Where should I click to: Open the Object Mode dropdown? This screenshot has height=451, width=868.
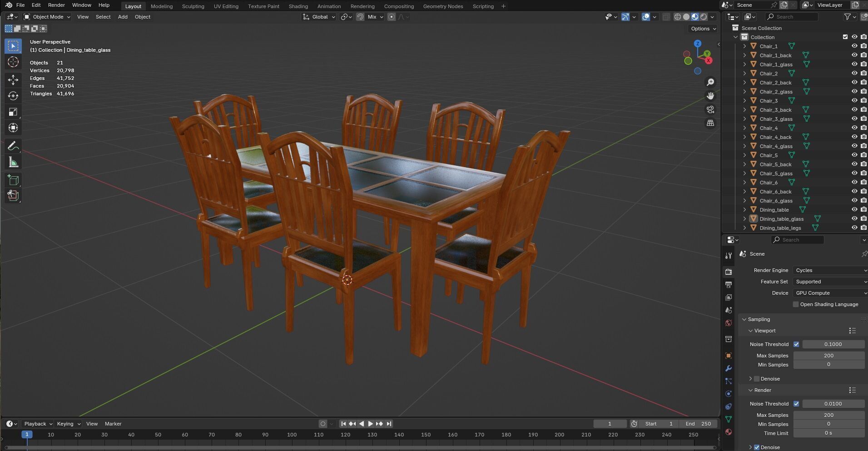pos(47,17)
